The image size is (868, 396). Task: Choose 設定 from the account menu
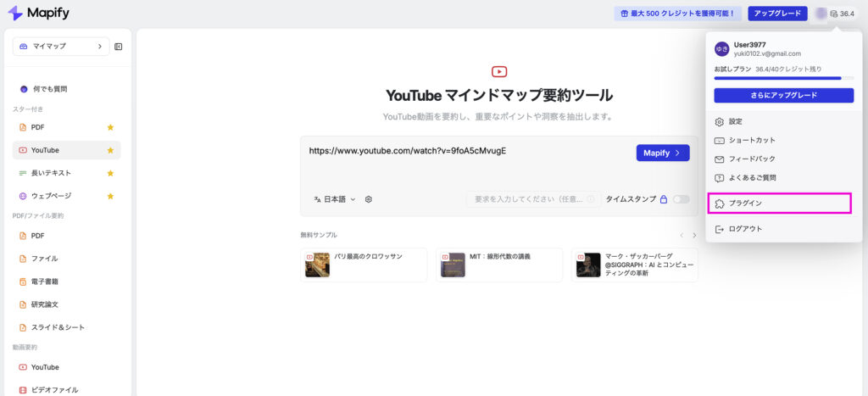[x=734, y=121]
